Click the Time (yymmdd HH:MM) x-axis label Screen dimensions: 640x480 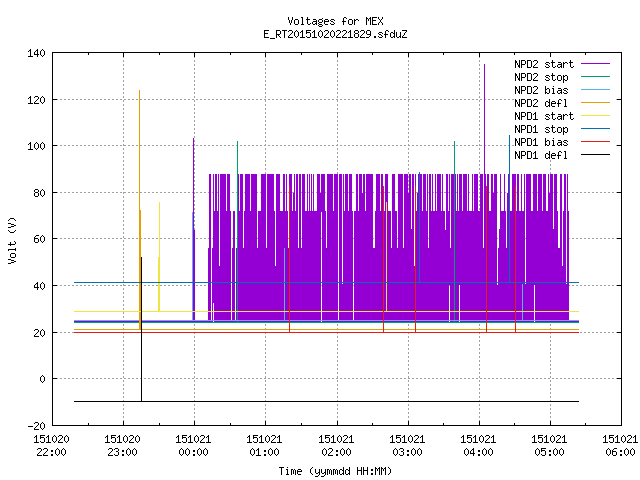point(335,471)
